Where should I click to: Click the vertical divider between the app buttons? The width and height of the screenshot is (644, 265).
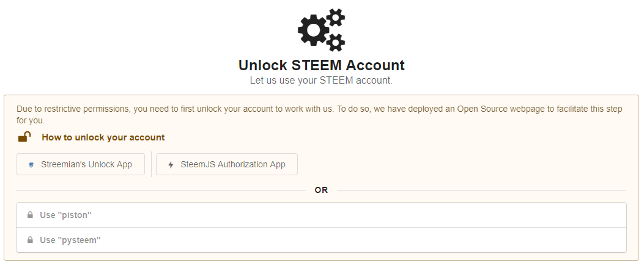(151, 164)
